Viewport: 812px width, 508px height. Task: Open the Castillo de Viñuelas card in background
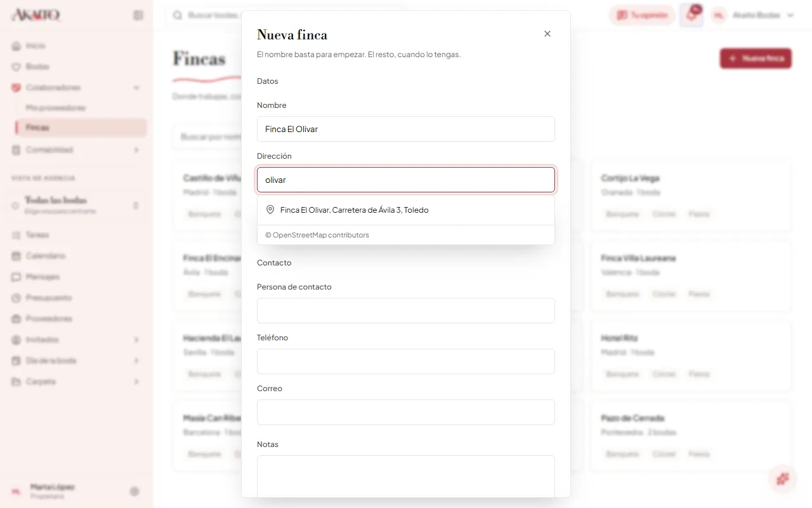[x=207, y=196]
